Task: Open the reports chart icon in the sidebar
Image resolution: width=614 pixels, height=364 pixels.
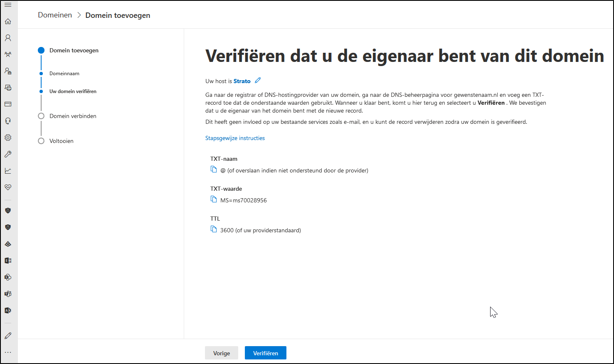Action: [x=8, y=170]
